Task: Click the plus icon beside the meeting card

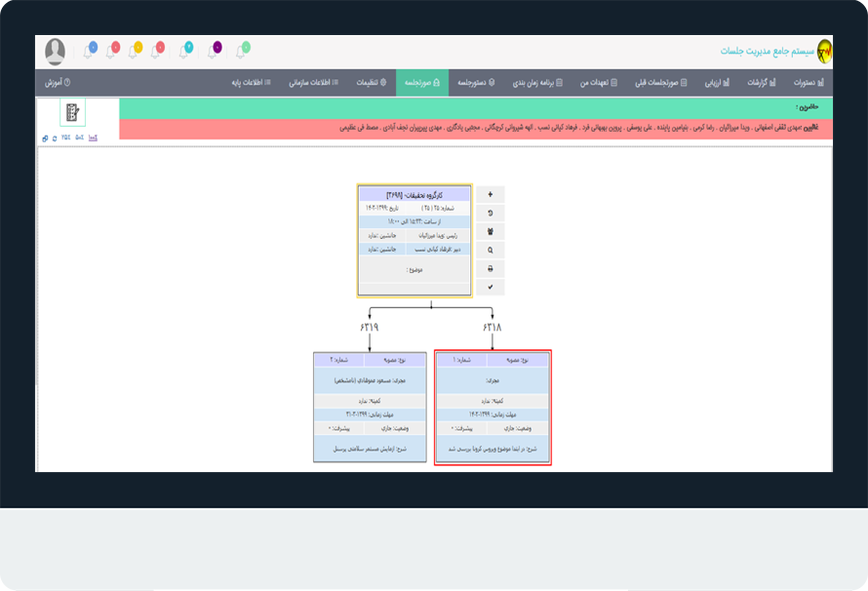Action: (490, 194)
